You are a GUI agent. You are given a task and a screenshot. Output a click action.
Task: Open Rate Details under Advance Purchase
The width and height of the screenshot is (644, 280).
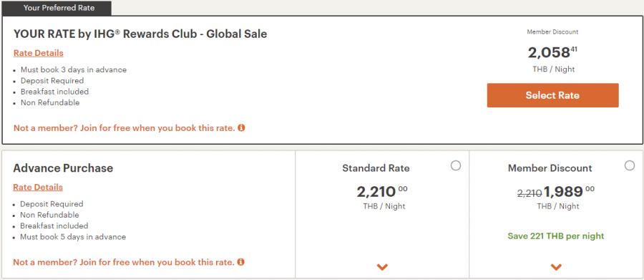pos(38,187)
